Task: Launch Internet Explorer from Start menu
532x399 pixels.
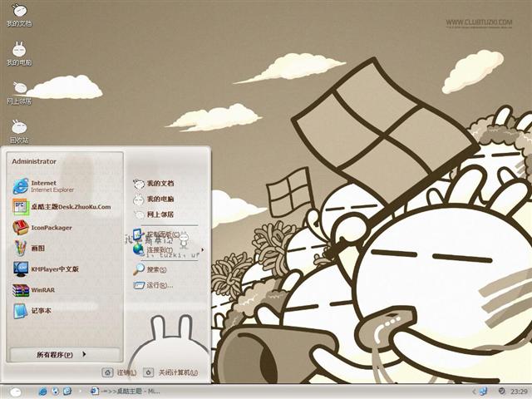Action: click(42, 186)
